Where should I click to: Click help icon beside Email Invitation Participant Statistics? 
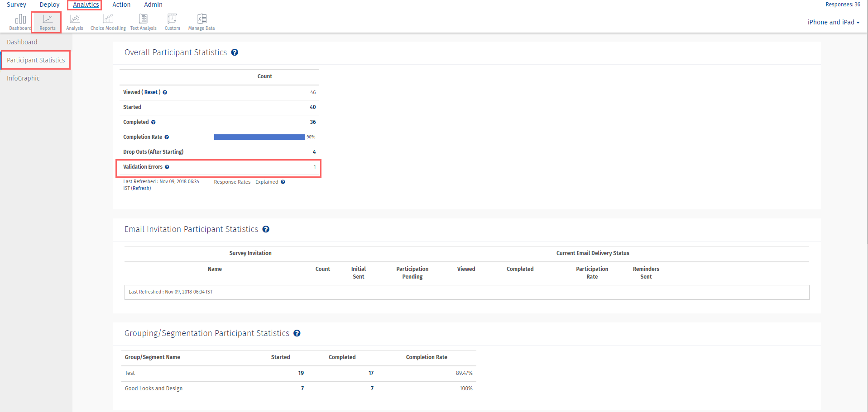(266, 229)
